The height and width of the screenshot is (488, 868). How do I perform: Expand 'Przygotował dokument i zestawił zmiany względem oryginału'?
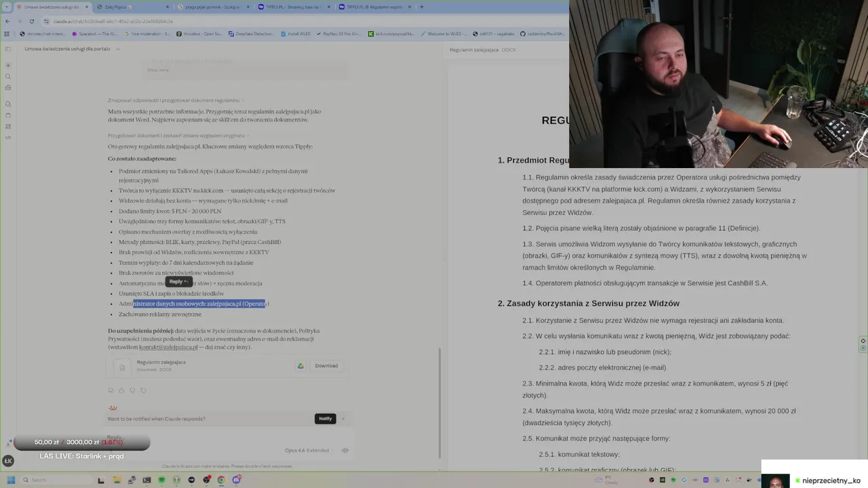pos(178,136)
